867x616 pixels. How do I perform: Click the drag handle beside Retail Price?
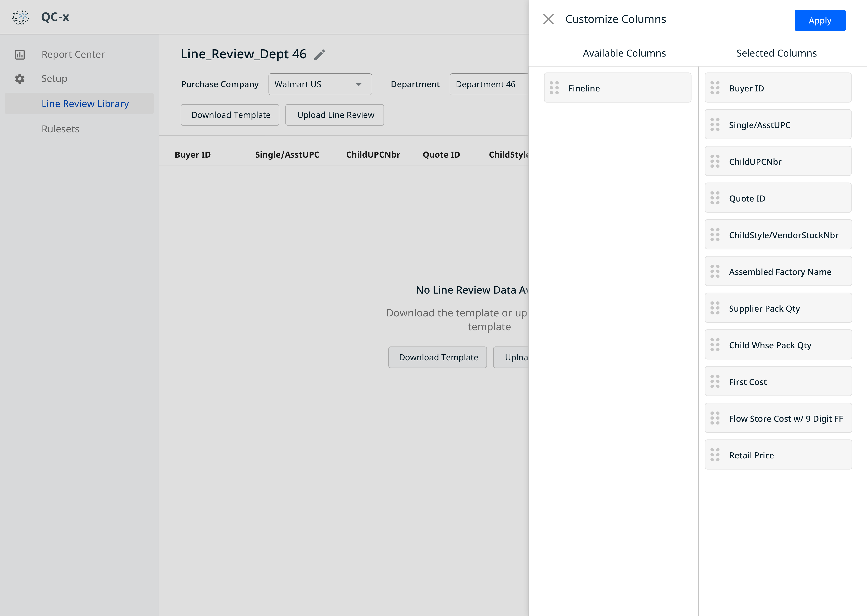point(715,455)
